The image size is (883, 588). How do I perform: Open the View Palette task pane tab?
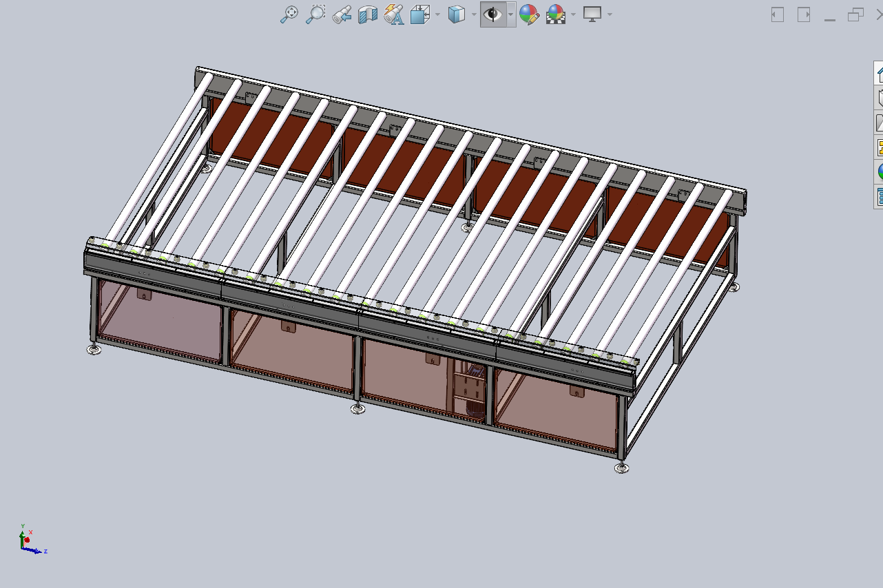[x=879, y=147]
